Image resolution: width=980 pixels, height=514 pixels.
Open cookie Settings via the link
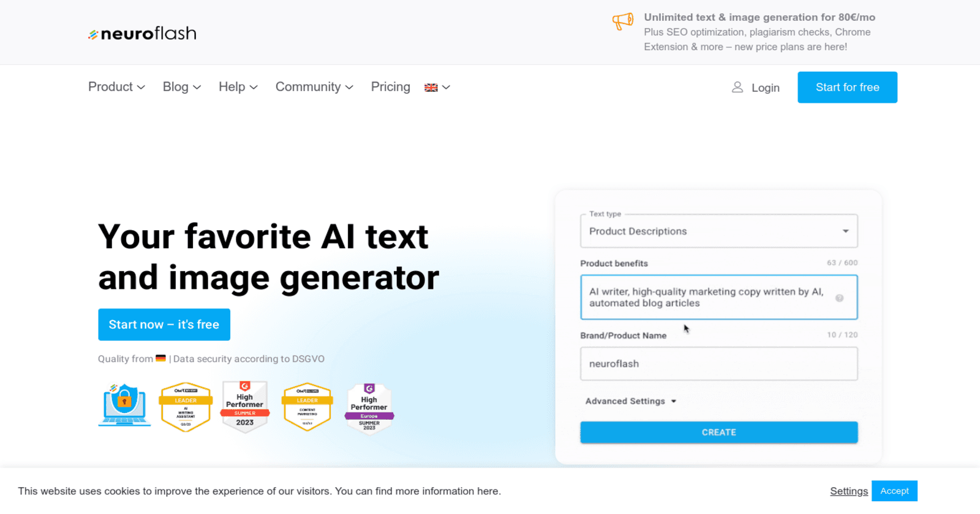pyautogui.click(x=848, y=491)
